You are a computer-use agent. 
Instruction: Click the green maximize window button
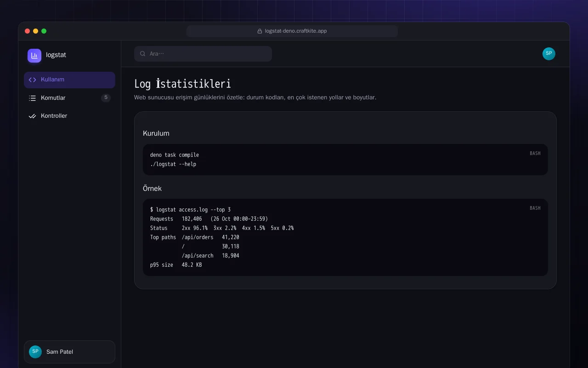click(44, 31)
